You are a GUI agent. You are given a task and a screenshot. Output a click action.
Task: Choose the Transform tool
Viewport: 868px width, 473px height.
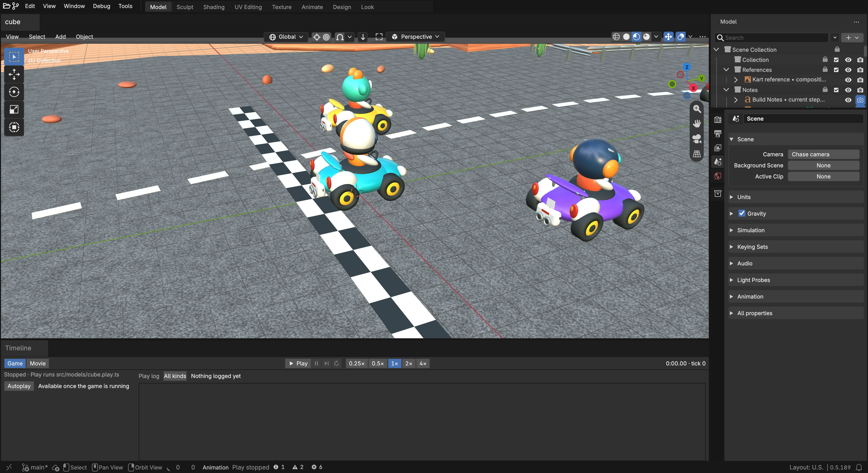pyautogui.click(x=14, y=127)
